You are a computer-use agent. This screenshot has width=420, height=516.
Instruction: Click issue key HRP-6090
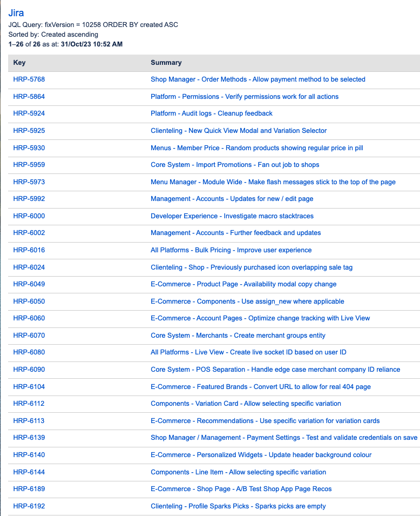(x=29, y=370)
